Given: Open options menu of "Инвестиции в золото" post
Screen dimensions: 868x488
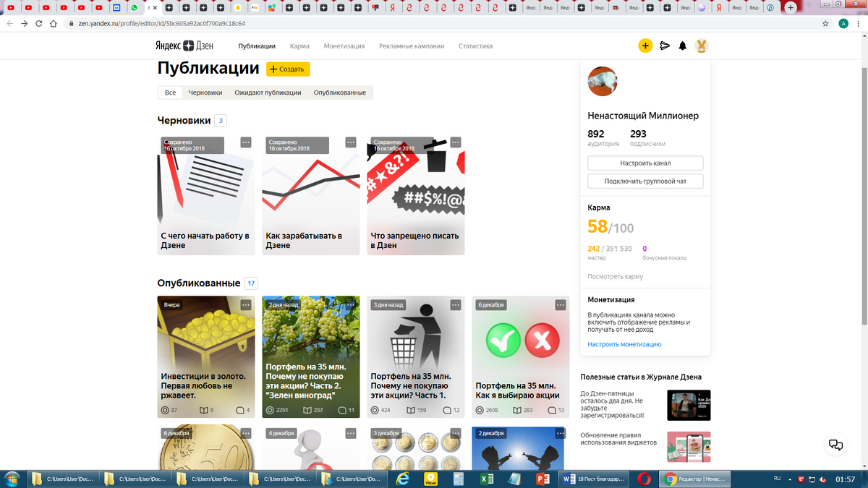Looking at the screenshot, I should pos(246,305).
